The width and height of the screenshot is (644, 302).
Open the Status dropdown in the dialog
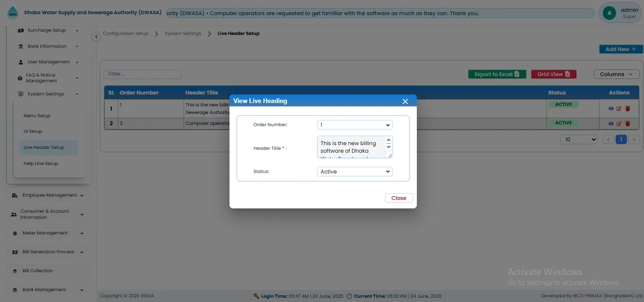coord(355,171)
